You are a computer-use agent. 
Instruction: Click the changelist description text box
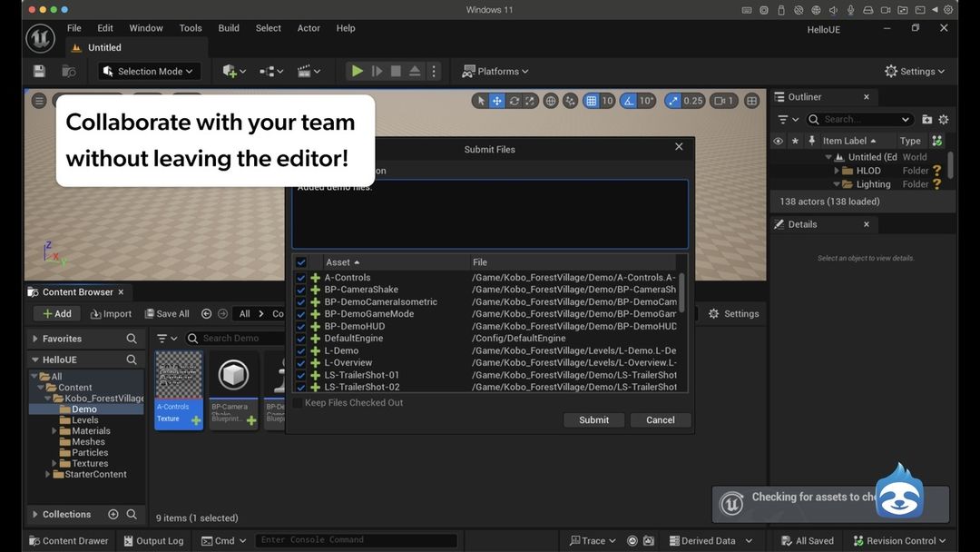(x=490, y=214)
